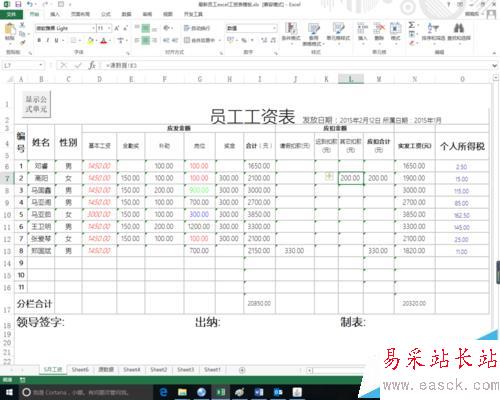Toggle Wrap Text button
Image resolution: width=500 pixels, height=400 pixels.
tap(197, 28)
